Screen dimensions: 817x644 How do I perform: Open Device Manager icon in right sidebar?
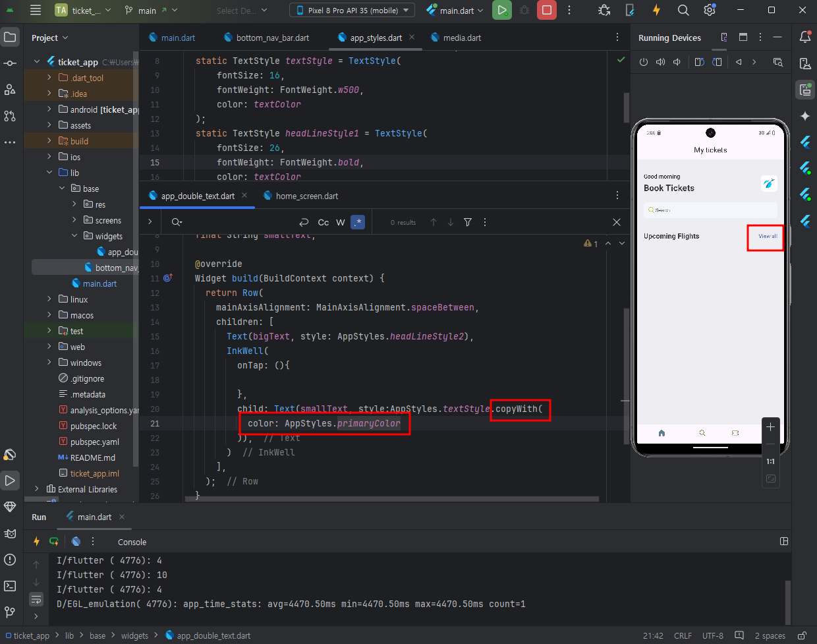coord(805,63)
